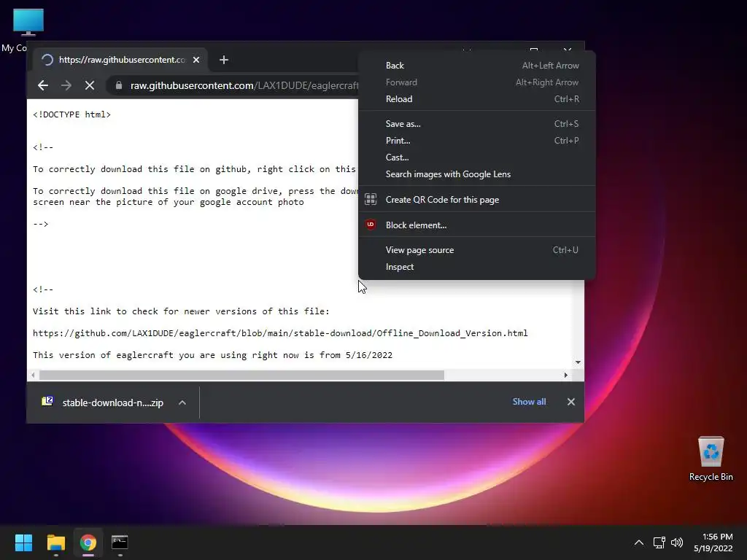Open the clock showing 1:56 PM
The height and width of the screenshot is (560, 747).
click(713, 542)
